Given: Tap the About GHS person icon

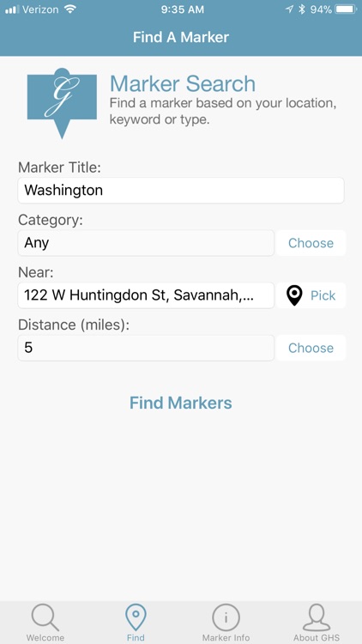Looking at the screenshot, I should (317, 617).
